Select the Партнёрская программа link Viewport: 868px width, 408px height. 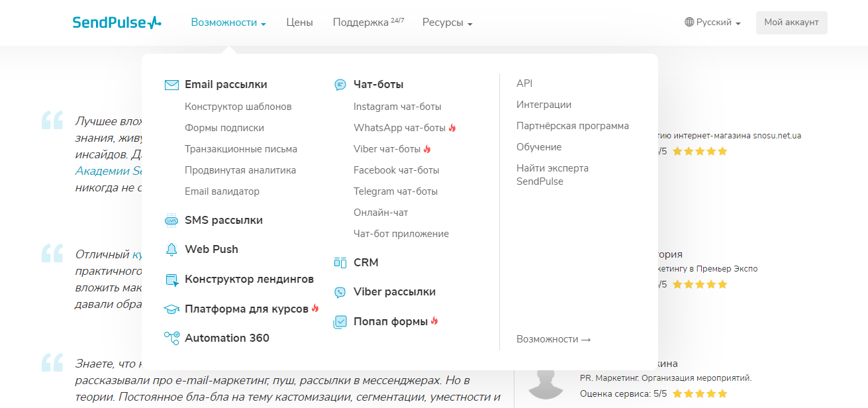coord(573,126)
